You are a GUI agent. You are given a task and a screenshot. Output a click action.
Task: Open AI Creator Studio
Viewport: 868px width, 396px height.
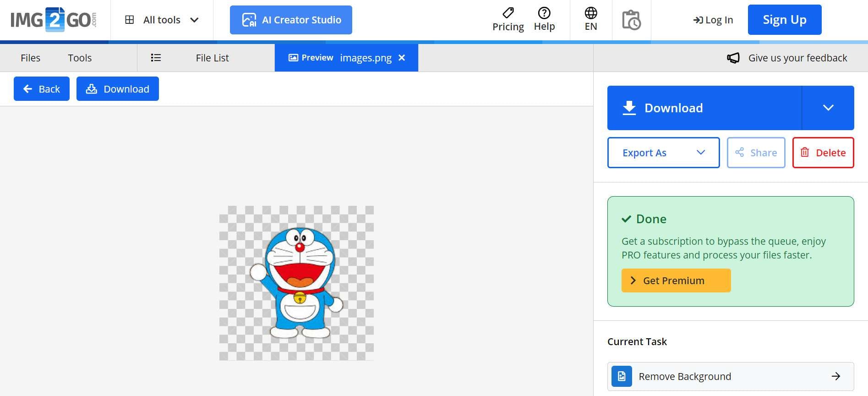click(291, 20)
